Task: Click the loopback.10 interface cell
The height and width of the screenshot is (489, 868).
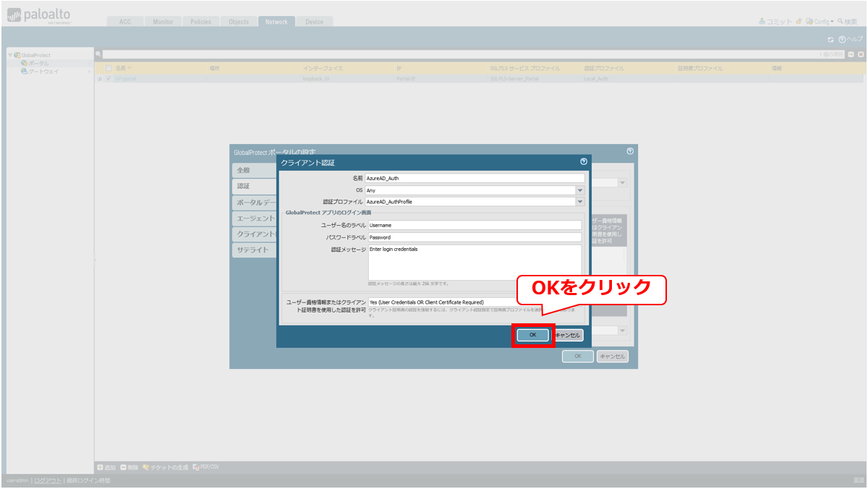Action: (316, 79)
